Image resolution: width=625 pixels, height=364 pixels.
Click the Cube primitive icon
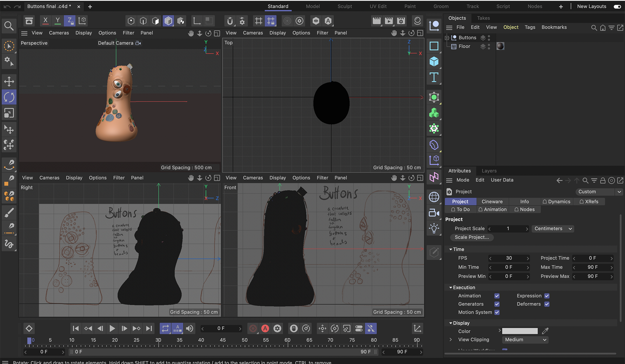434,61
